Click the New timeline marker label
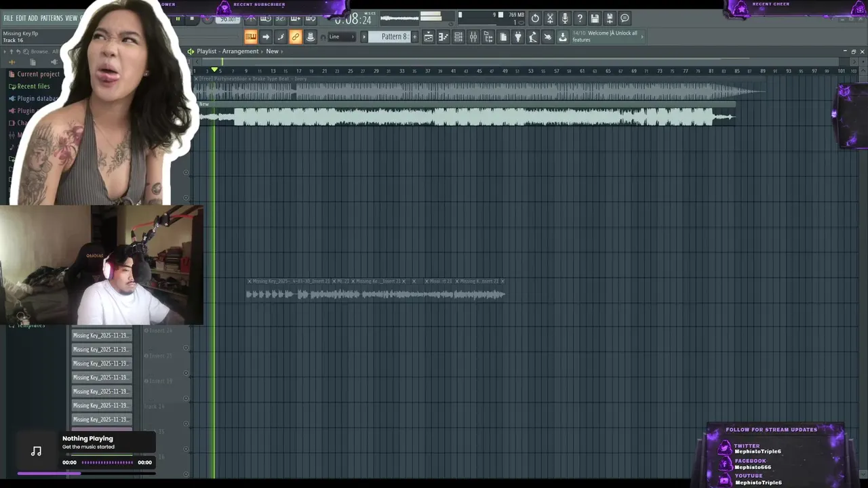This screenshot has height=488, width=868. click(x=204, y=104)
